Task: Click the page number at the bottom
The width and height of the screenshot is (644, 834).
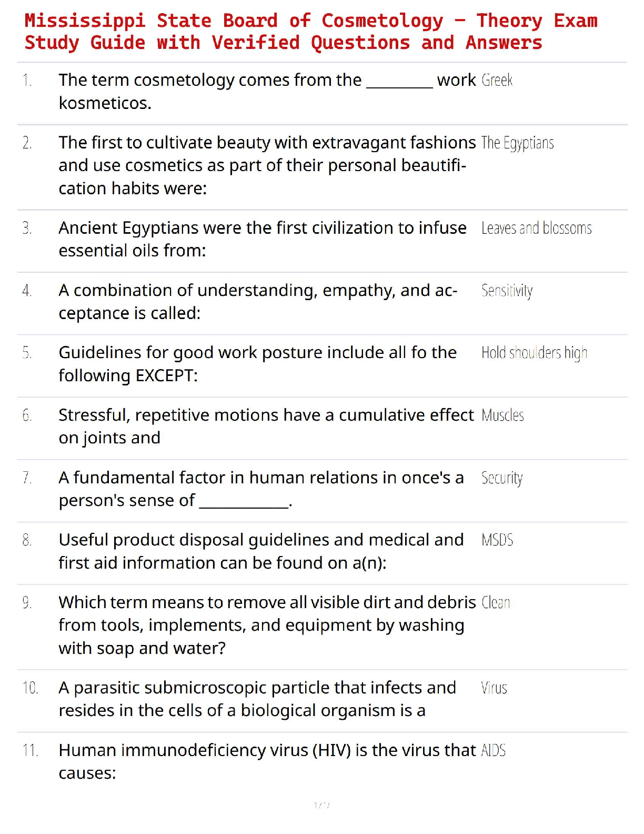Action: pyautogui.click(x=321, y=805)
